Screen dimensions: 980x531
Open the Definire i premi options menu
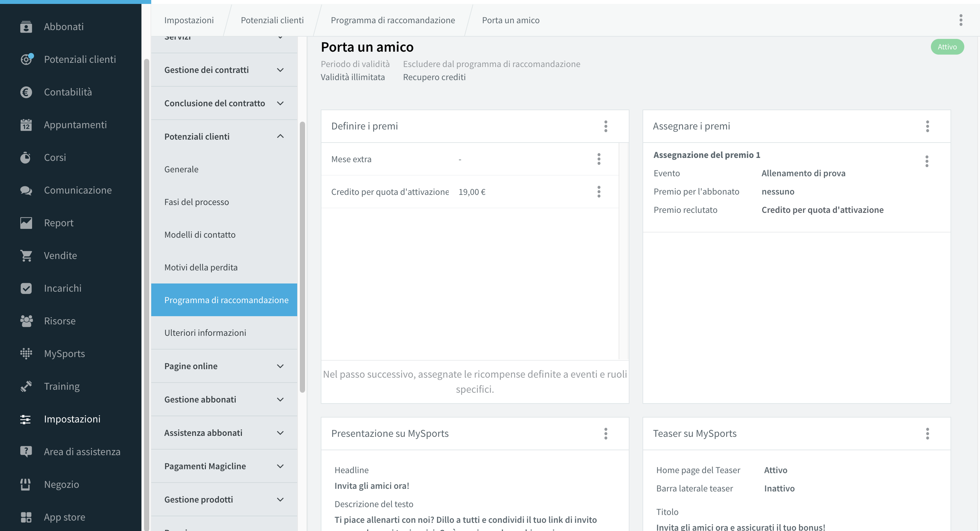(x=606, y=126)
